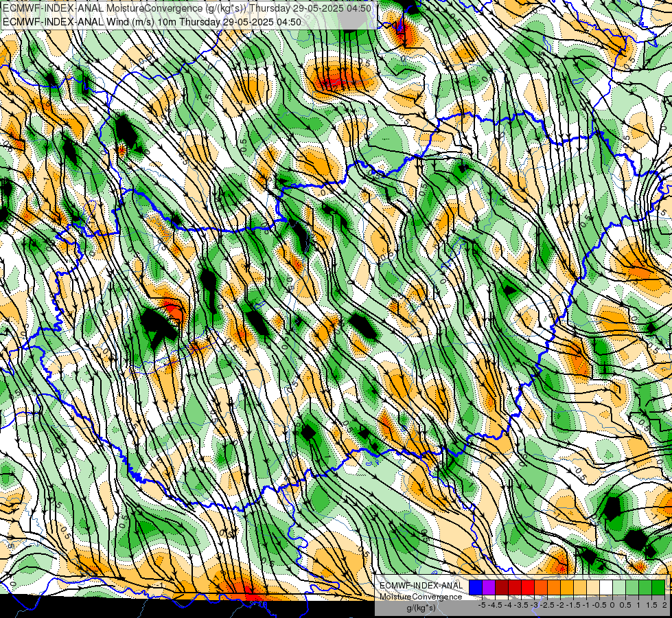The image size is (672, 618).
Task: Click the legend tick value -1.5
Action: coord(573,605)
